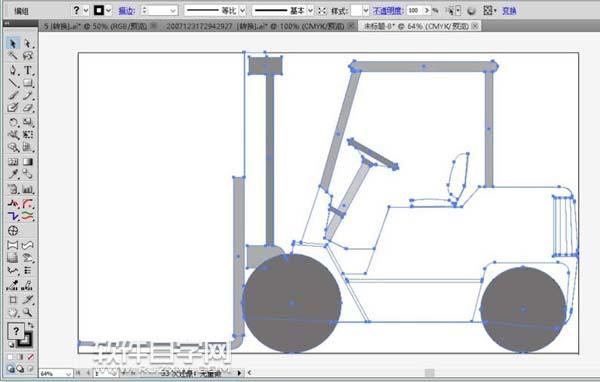
Task: Select the Zoom magnifier tool
Action: (x=28, y=312)
